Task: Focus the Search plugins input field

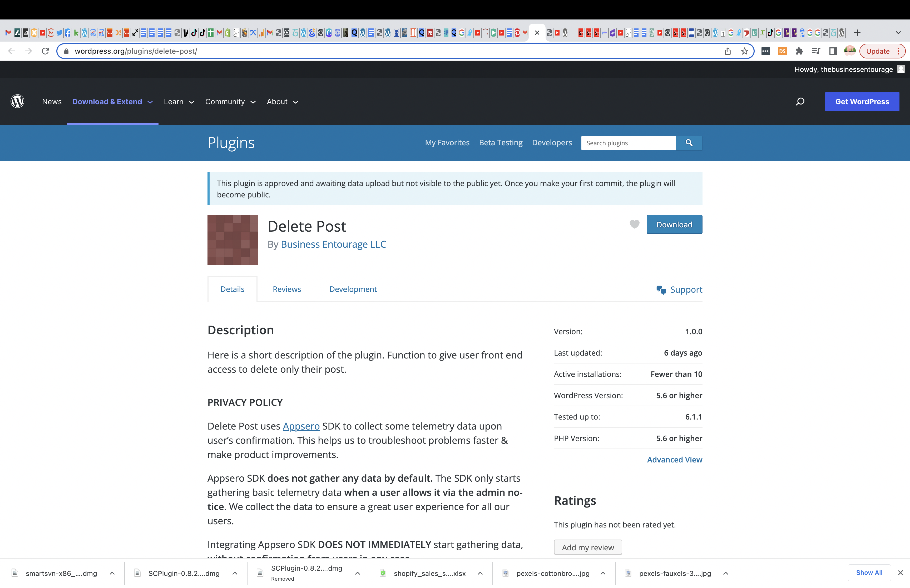Action: tap(629, 143)
